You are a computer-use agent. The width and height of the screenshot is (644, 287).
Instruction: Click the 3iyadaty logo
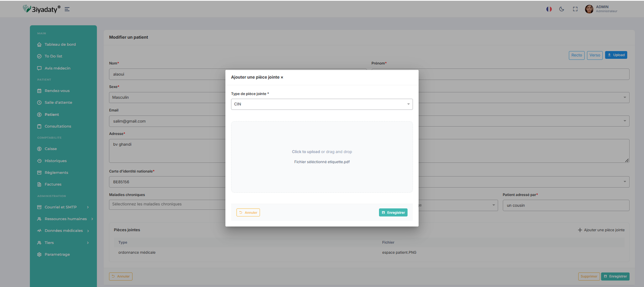tap(41, 9)
